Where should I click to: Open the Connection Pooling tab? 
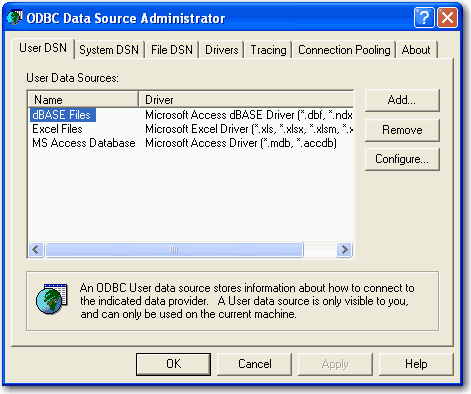344,50
